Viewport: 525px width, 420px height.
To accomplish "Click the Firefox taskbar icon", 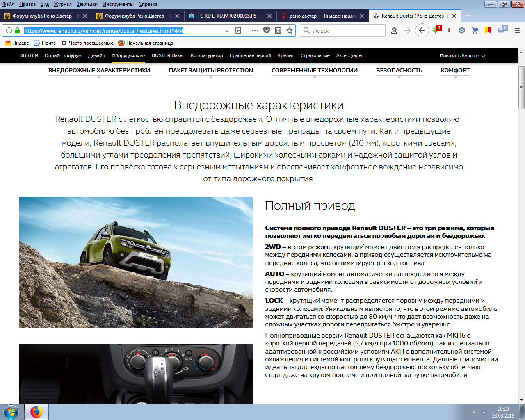I will tap(37, 412).
